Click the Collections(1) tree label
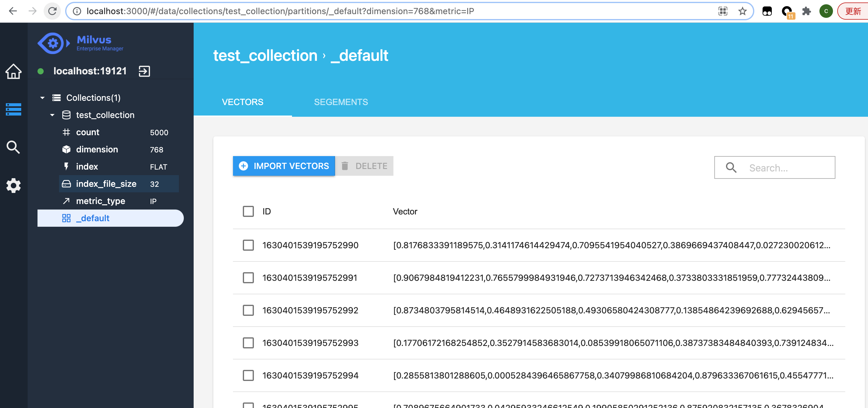This screenshot has height=408, width=868. point(93,98)
